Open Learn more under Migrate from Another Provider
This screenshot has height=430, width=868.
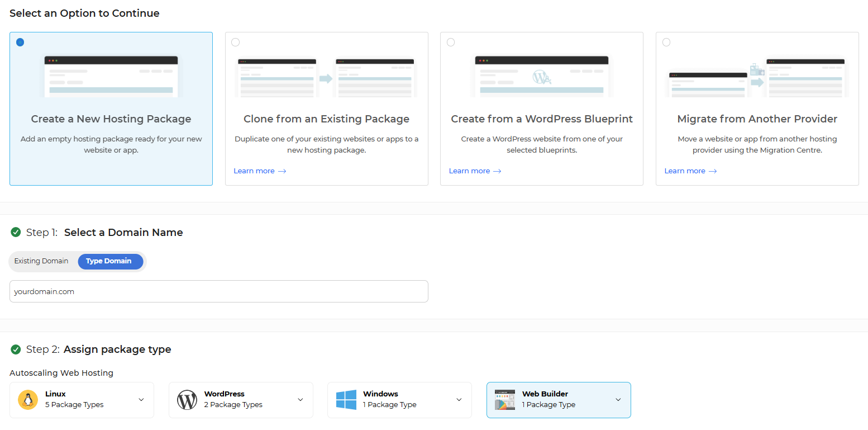pyautogui.click(x=691, y=171)
